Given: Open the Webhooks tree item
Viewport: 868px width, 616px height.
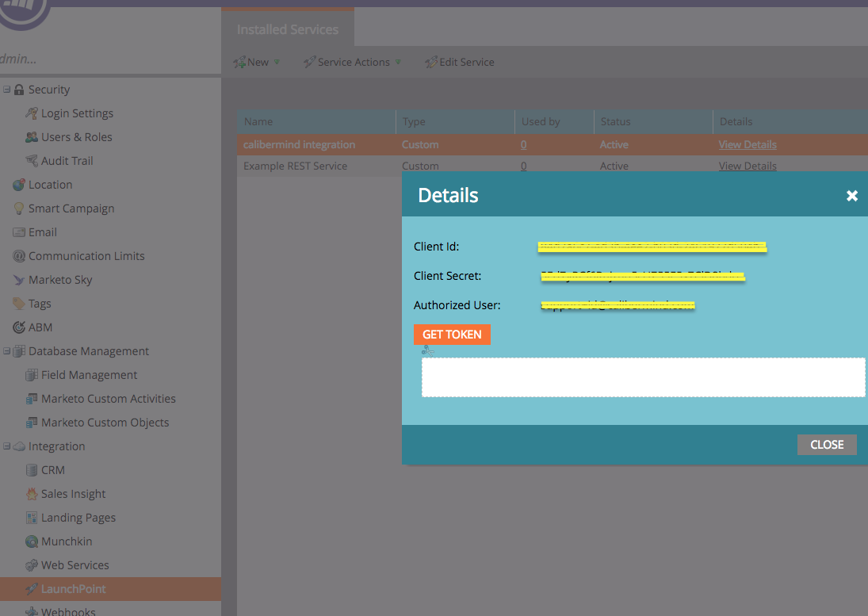Looking at the screenshot, I should click(68, 611).
